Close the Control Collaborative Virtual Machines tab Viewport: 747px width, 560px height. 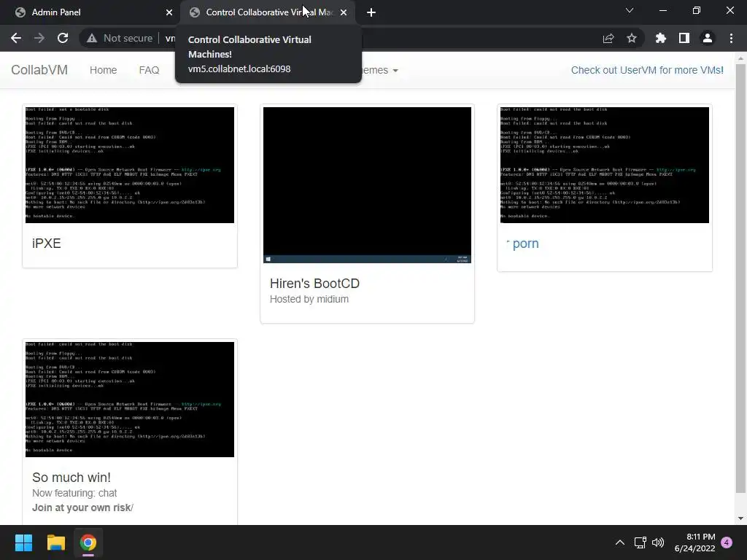tap(344, 12)
